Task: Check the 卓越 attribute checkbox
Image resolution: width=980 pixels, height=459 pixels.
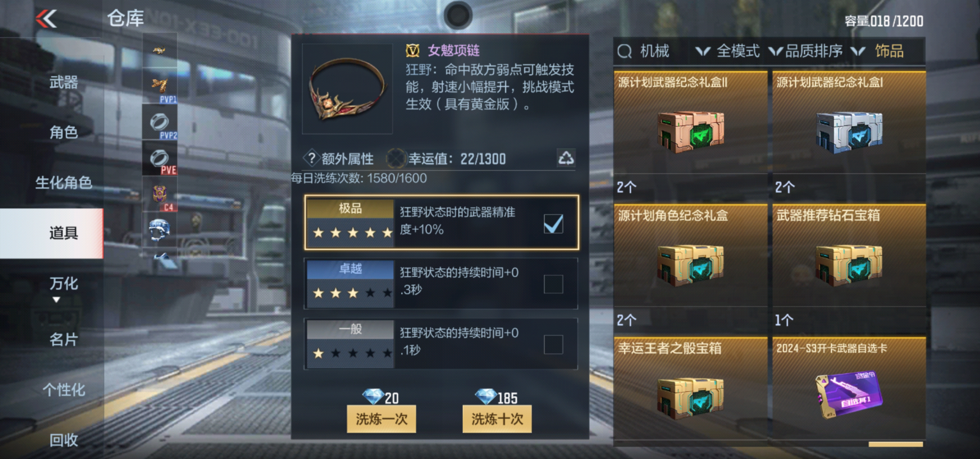Action: 553,284
